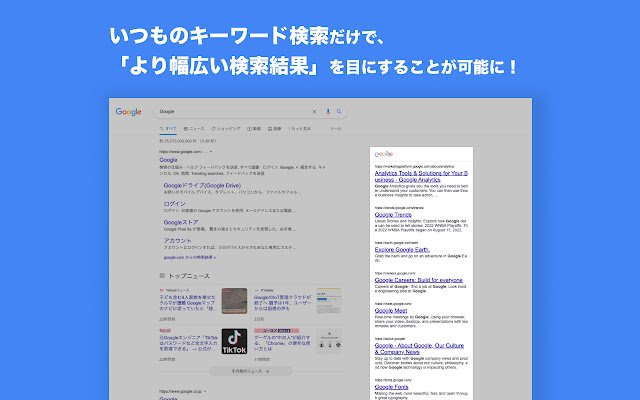Image resolution: width=640 pixels, height=400 pixels.
Task: Click the marketingplatform.google.com URL text
Action: click(414, 167)
